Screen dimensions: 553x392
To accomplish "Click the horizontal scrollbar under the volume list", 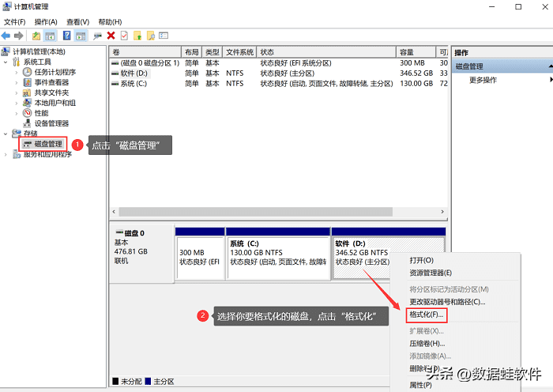I will pos(276,212).
